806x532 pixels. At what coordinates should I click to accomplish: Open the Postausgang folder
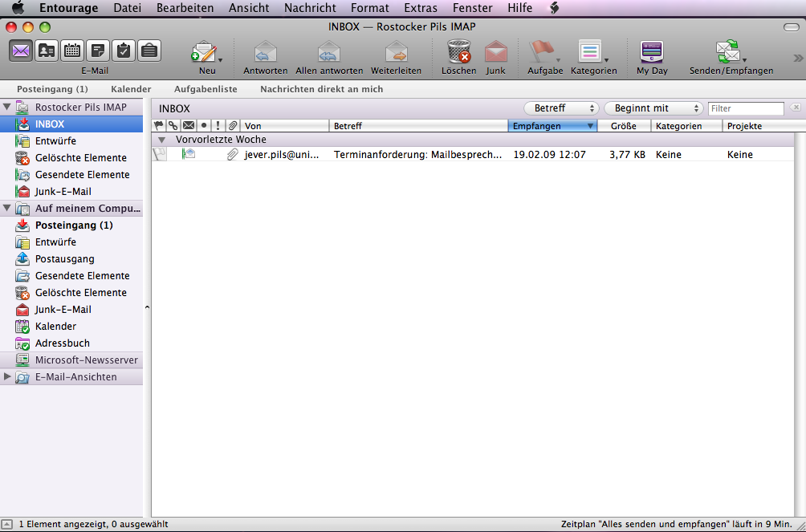coord(71,259)
